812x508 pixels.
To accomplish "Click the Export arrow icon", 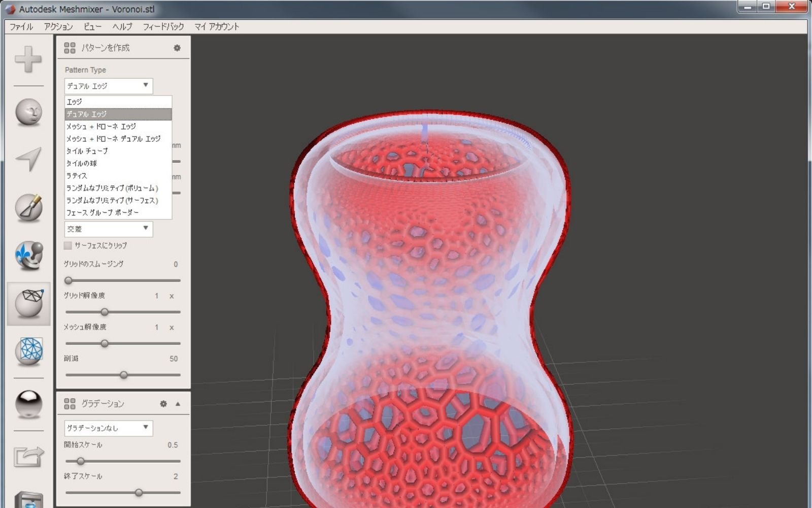I will coord(28,456).
